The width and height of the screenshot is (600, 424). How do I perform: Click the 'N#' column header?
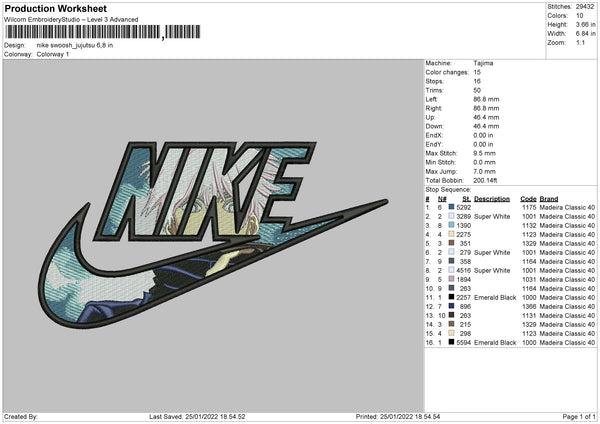(x=442, y=199)
